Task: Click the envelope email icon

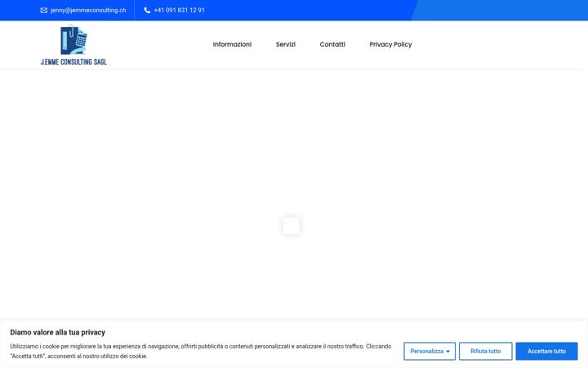Action: 44,10
